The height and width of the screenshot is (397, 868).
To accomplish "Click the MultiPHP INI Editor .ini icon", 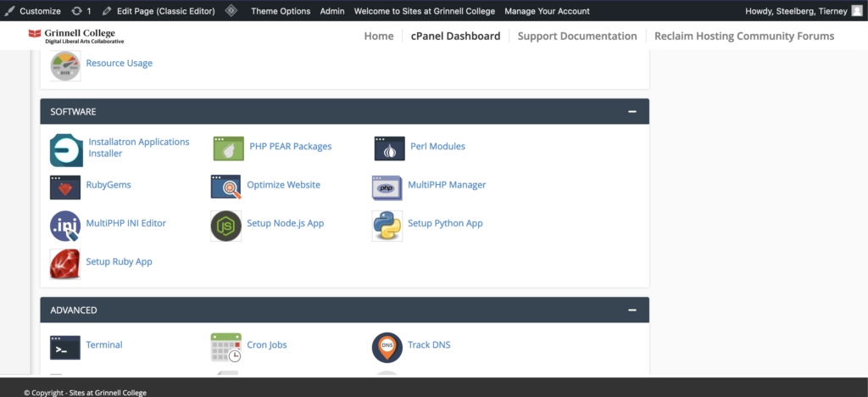I will tap(65, 226).
